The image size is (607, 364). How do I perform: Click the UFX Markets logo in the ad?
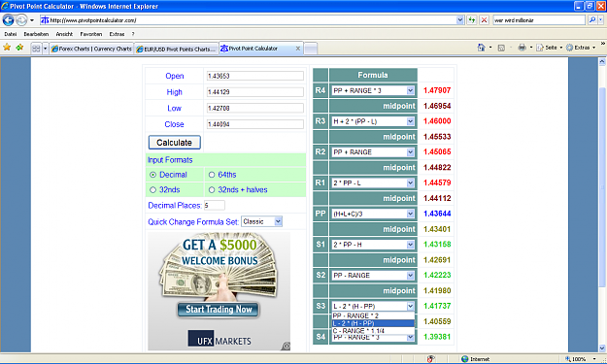[219, 339]
